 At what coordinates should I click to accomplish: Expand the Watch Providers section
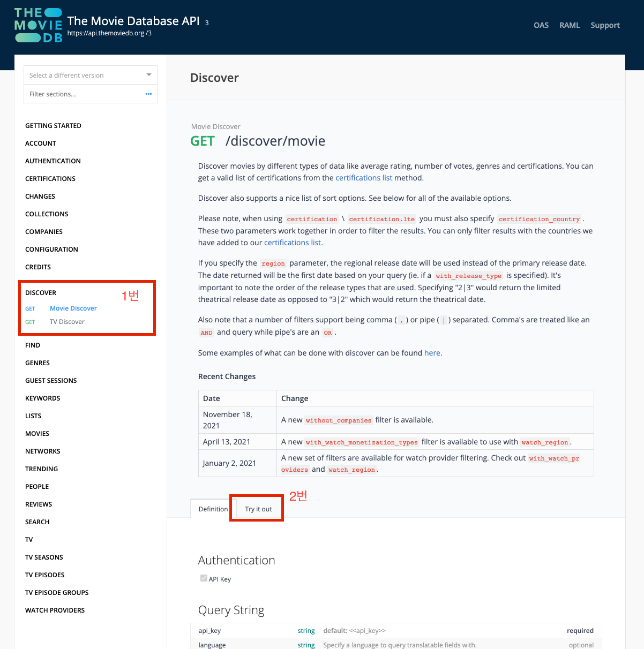click(x=55, y=610)
